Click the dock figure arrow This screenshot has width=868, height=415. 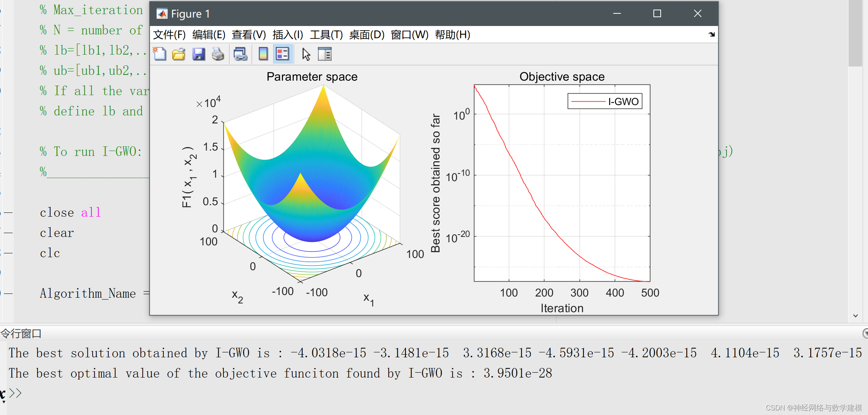(712, 34)
